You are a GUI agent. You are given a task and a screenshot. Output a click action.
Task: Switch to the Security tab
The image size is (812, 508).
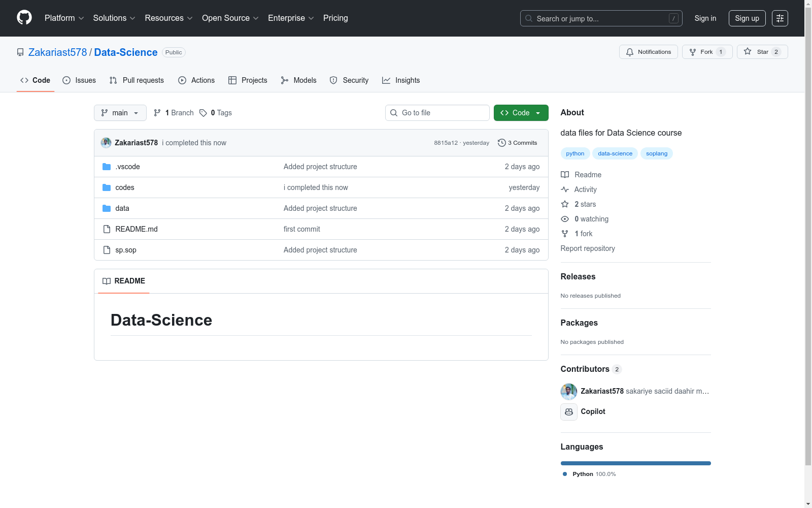(349, 80)
